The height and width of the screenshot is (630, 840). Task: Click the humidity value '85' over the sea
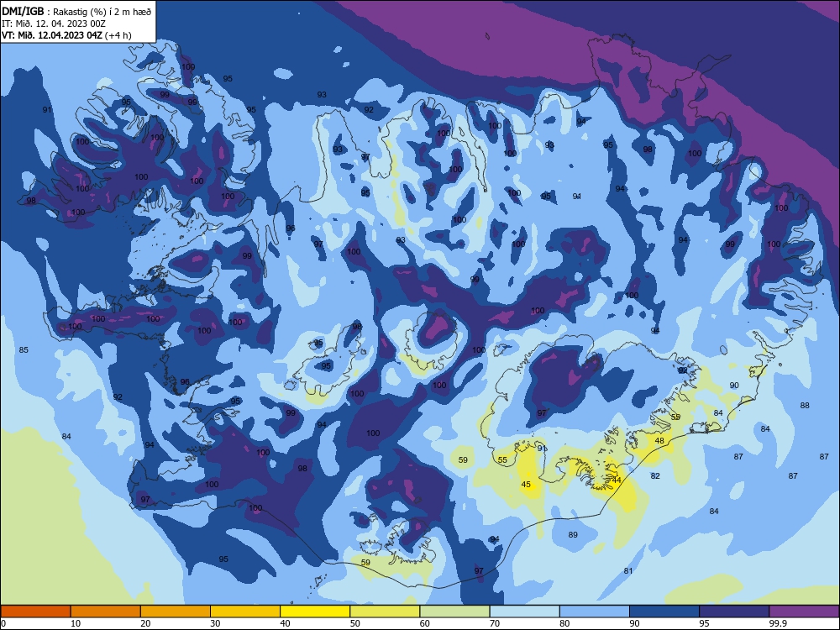pos(24,349)
